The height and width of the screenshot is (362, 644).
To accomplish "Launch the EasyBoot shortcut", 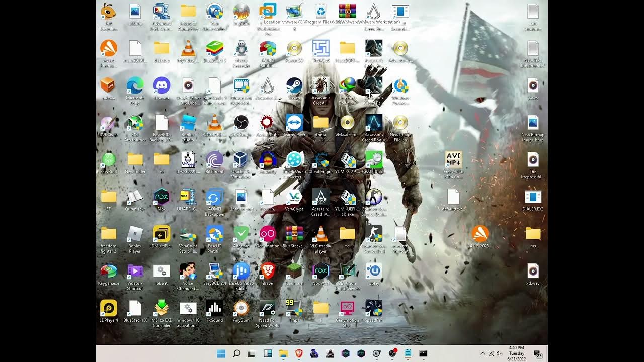I will tap(108, 162).
